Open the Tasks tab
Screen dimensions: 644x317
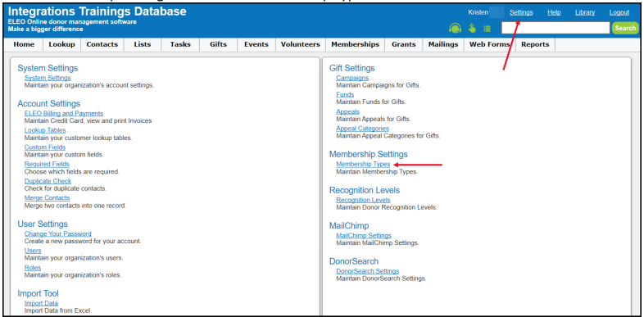point(180,44)
